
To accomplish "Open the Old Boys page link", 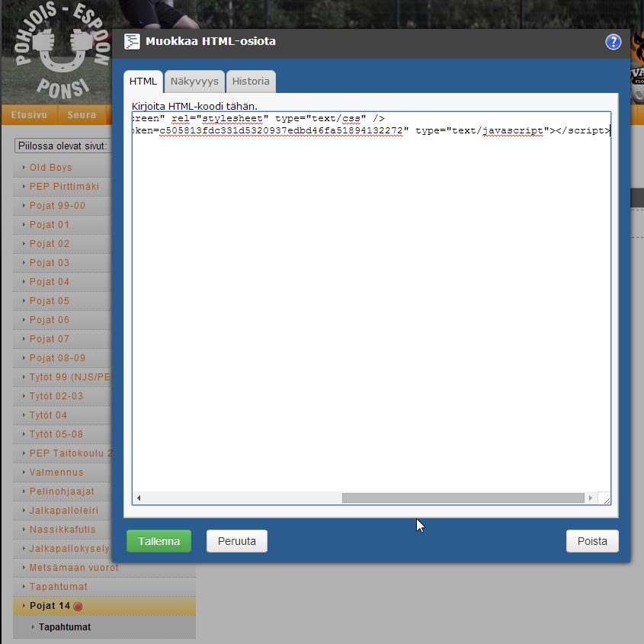I will 51,168.
